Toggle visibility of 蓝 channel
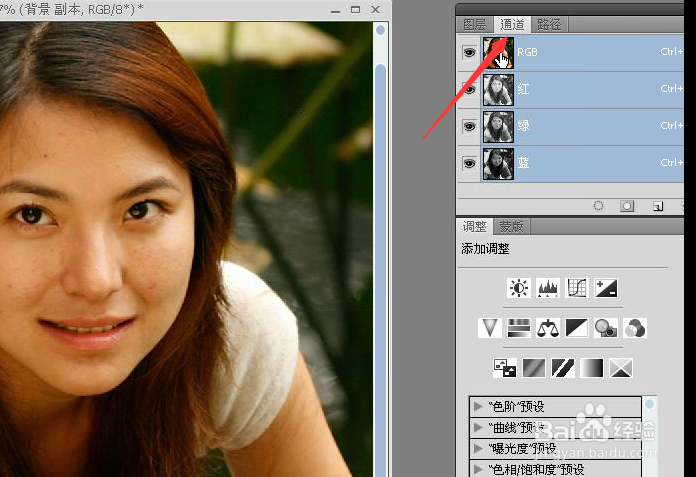Image resolution: width=696 pixels, height=477 pixels. [469, 163]
